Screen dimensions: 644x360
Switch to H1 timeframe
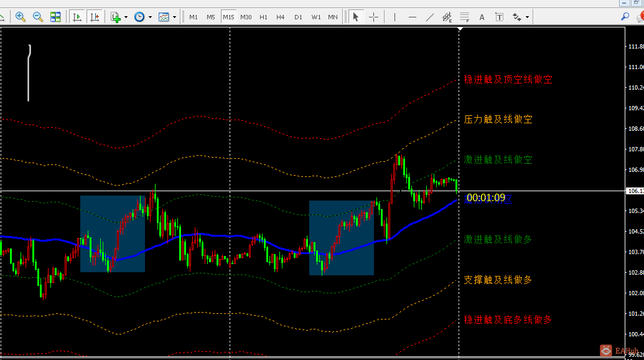pyautogui.click(x=263, y=17)
